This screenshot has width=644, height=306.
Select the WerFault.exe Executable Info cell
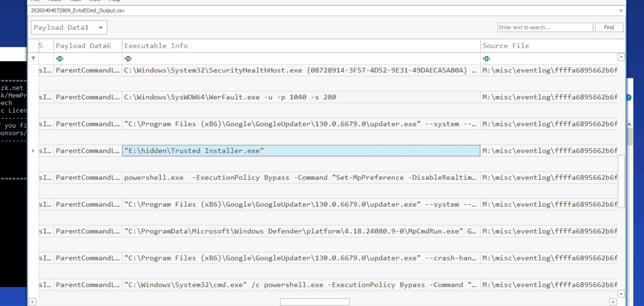(x=301, y=97)
